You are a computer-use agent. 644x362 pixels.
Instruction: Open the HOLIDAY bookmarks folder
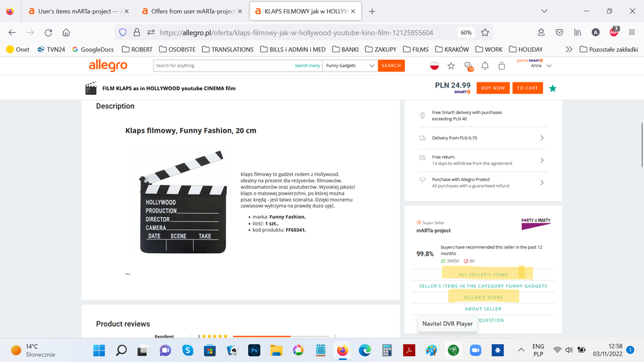pyautogui.click(x=526, y=49)
